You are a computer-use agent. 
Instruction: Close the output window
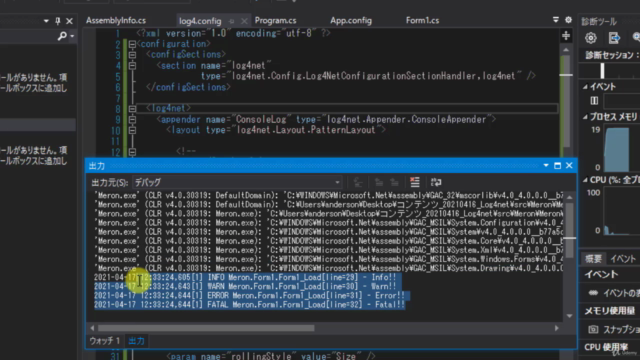click(569, 165)
